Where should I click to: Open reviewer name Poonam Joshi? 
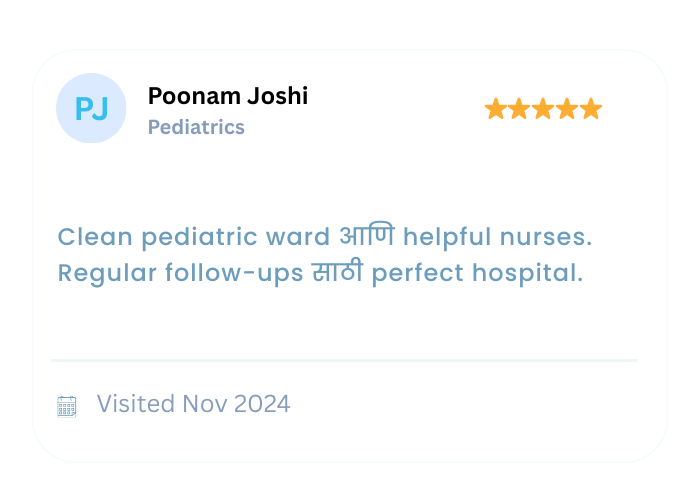tap(228, 96)
